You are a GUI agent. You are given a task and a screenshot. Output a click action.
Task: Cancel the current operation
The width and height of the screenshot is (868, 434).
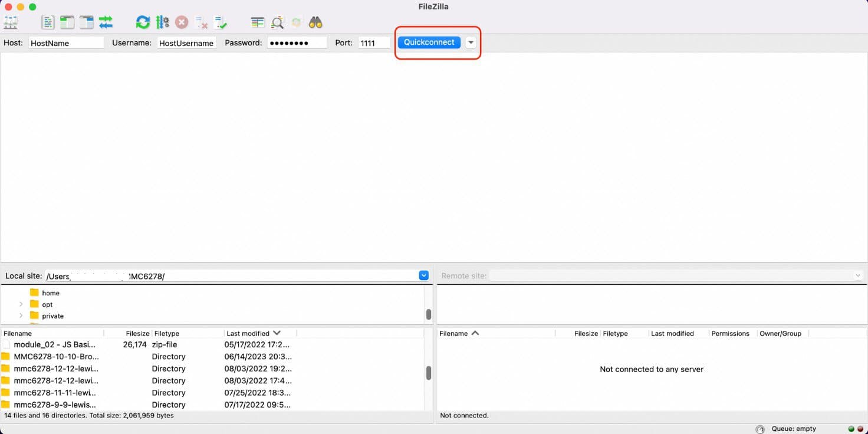click(x=182, y=23)
